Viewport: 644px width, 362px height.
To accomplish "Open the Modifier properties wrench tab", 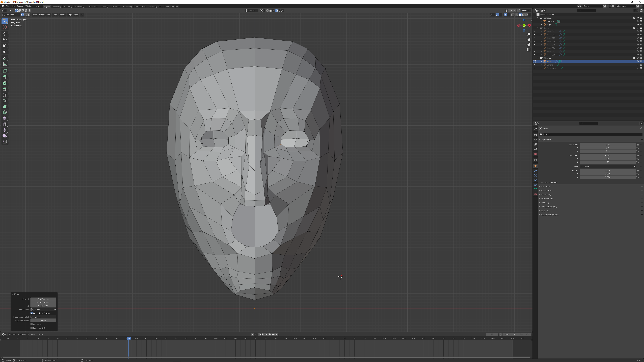I will point(535,171).
